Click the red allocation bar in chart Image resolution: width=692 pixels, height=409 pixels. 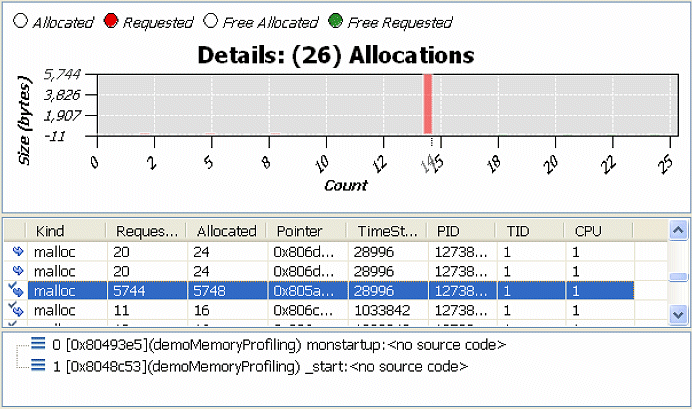(427, 102)
